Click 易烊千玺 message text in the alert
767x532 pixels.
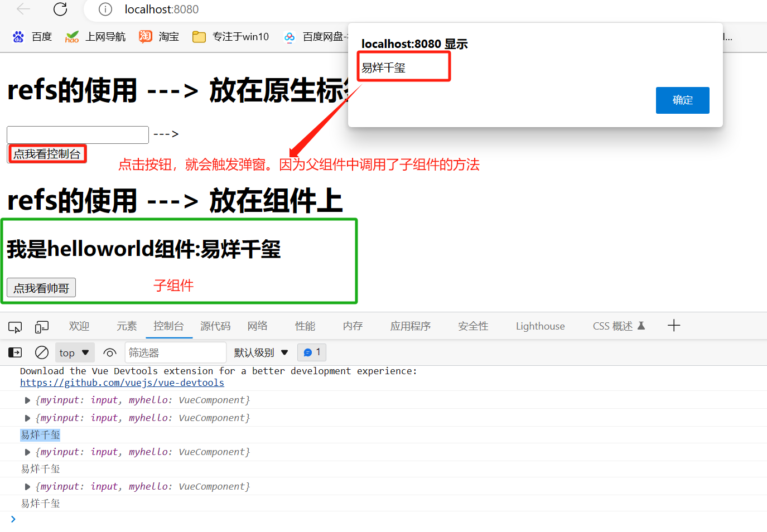[383, 68]
